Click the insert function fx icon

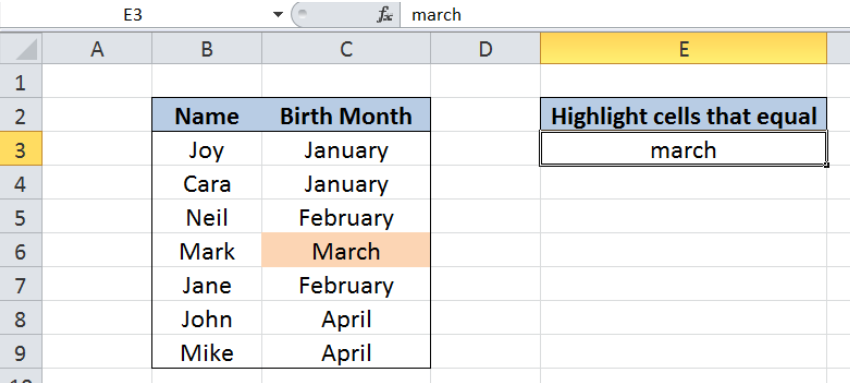pos(384,15)
